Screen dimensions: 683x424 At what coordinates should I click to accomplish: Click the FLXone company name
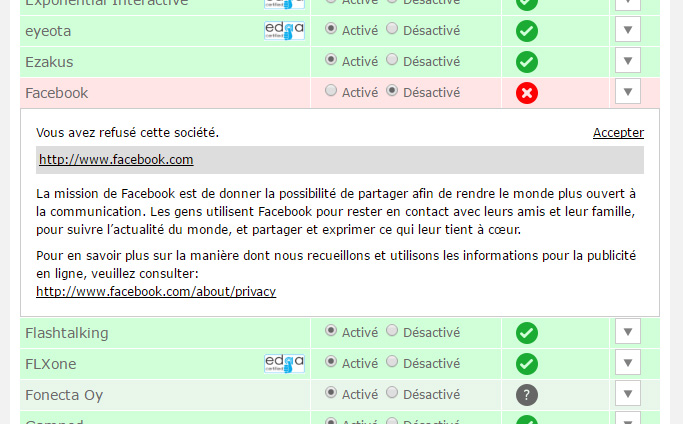pos(51,364)
